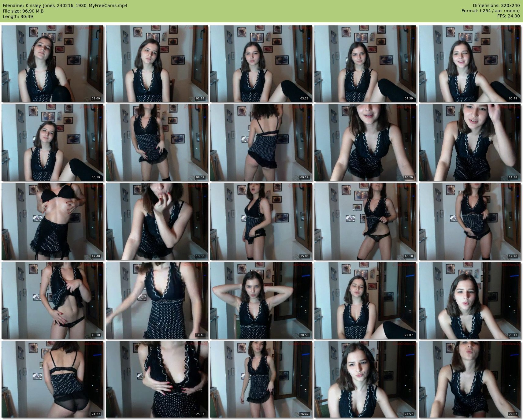Open the frame stamped 11:38
The image size is (523, 420).
point(470,143)
